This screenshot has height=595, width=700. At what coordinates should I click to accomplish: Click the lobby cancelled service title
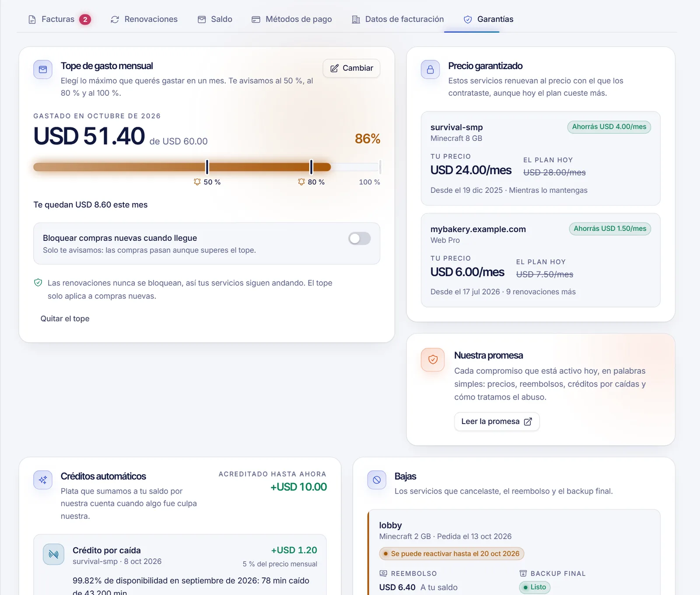tap(390, 525)
